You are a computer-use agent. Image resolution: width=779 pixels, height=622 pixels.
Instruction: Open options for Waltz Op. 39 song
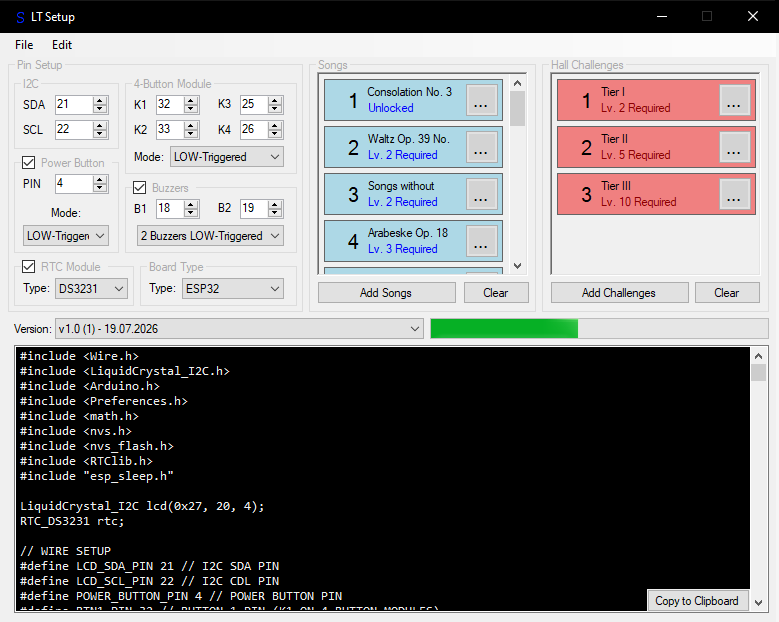click(481, 147)
